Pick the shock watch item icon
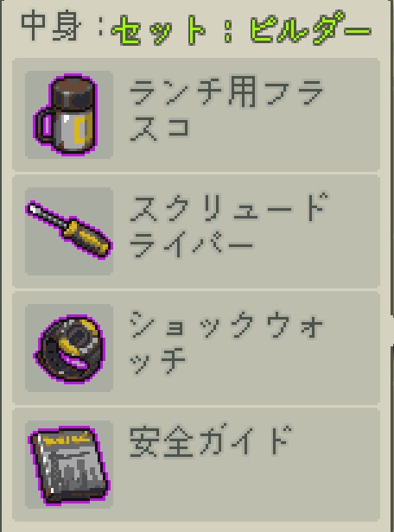394x532 pixels. (70, 348)
